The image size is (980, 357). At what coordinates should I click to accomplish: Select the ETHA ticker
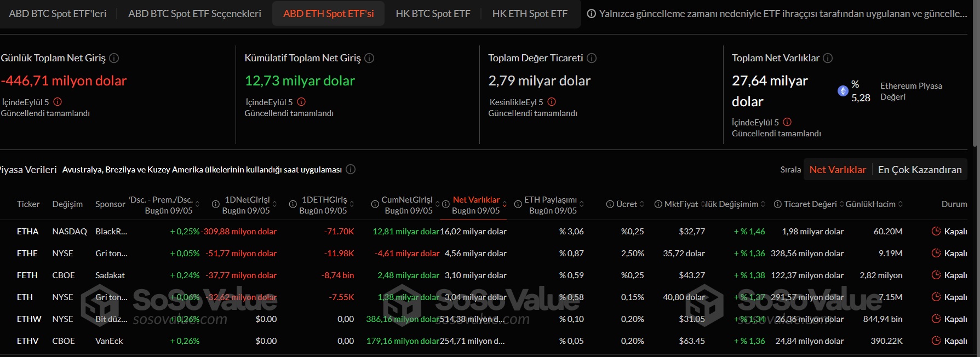[27, 232]
